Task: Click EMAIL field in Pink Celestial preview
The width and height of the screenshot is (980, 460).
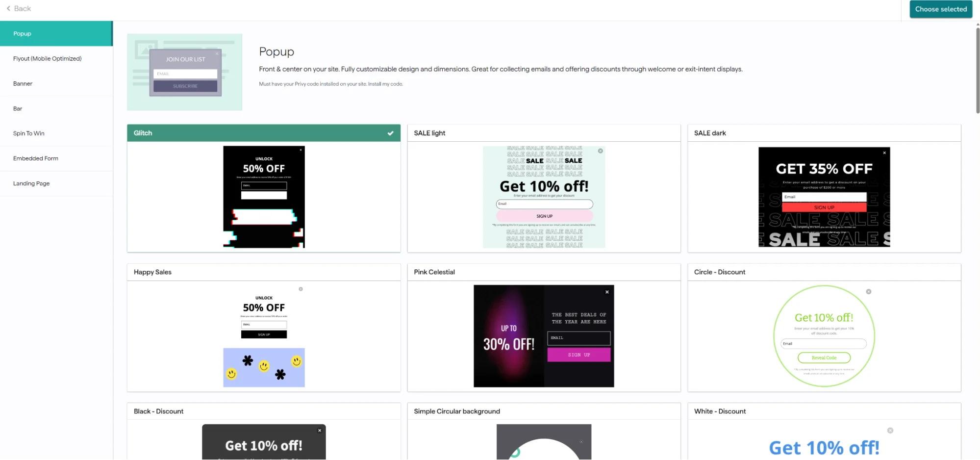Action: (x=579, y=338)
